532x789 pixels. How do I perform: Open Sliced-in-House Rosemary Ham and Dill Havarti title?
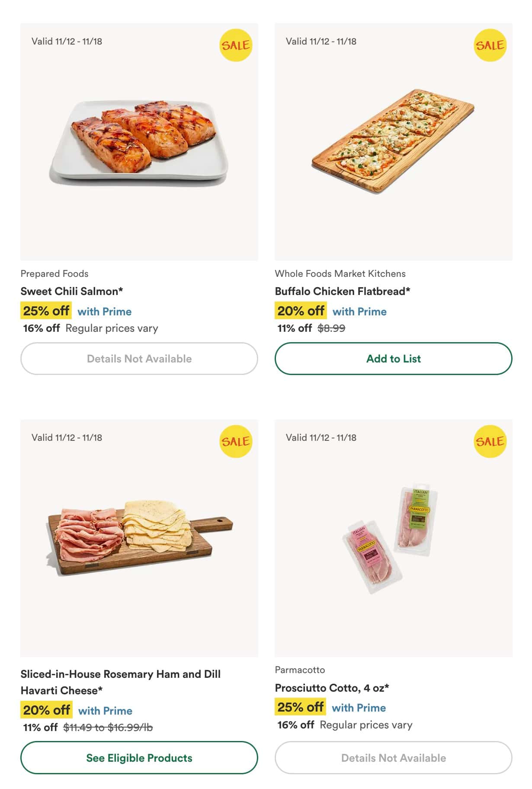(120, 682)
